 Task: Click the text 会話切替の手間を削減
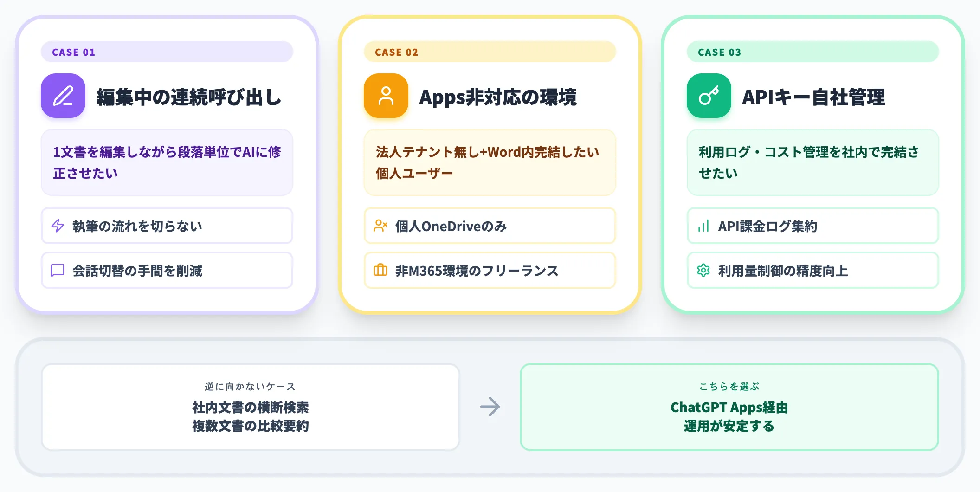[x=137, y=271]
